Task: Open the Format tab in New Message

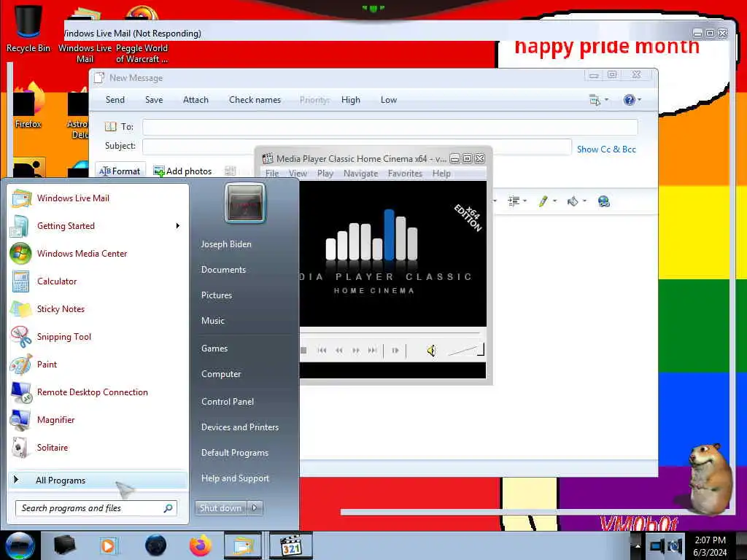Action: [x=120, y=171]
